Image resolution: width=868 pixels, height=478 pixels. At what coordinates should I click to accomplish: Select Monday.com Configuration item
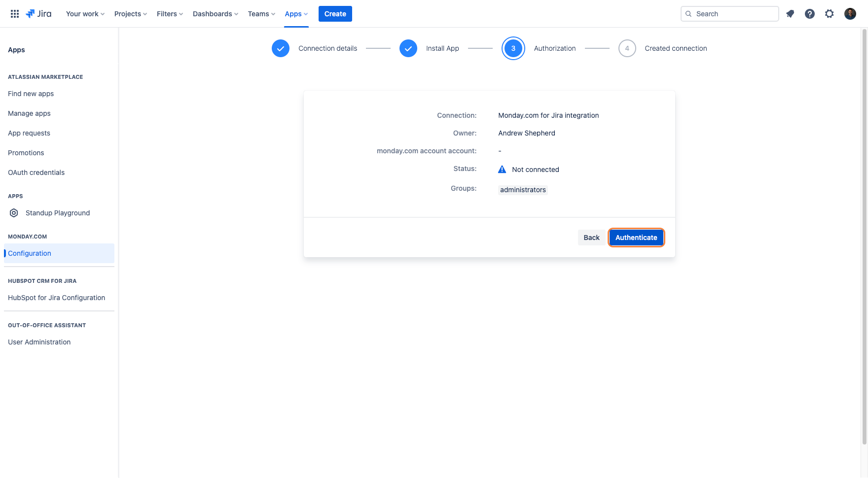point(59,253)
